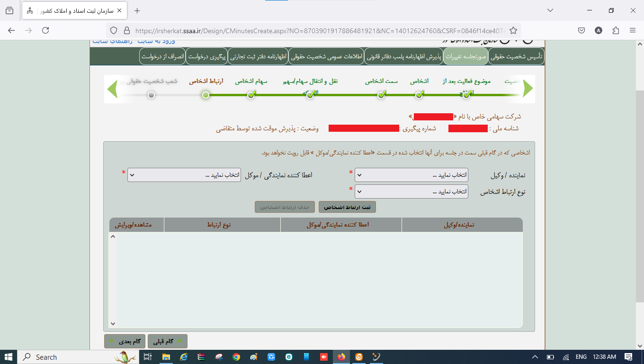Close the سازمان ثبت اسناد tab
The width and height of the screenshot is (644, 364).
coord(119,10)
